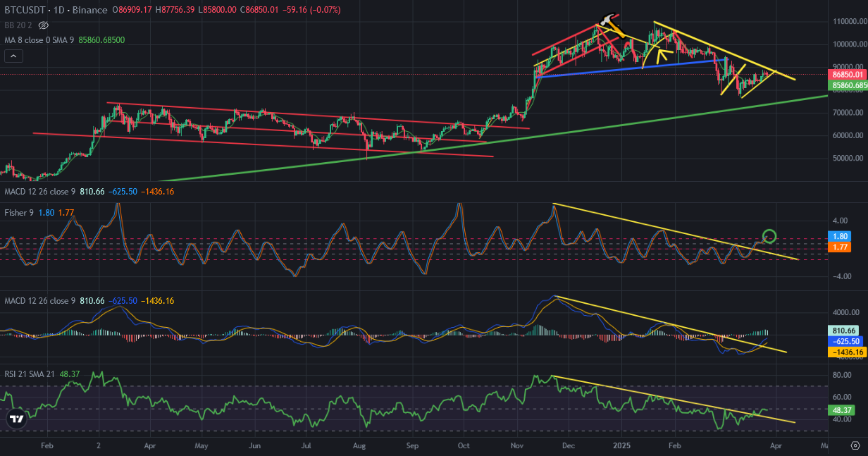The width and height of the screenshot is (868, 456).
Task: Click the Oct label on the time axis
Action: pyautogui.click(x=464, y=446)
